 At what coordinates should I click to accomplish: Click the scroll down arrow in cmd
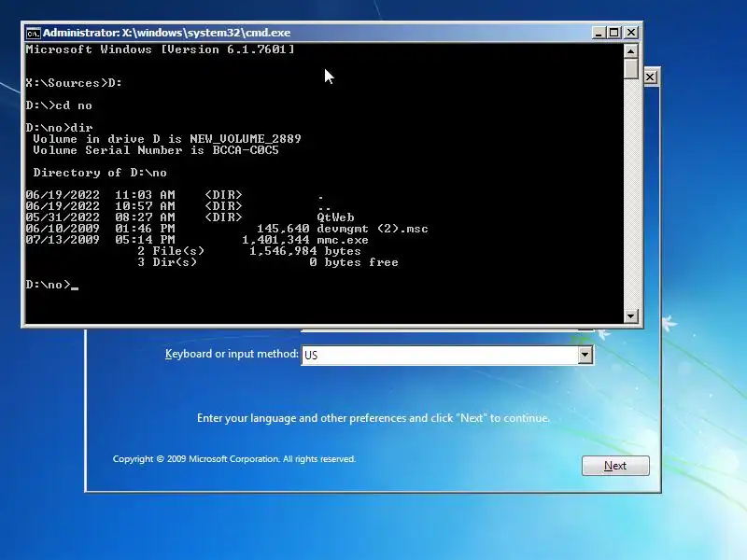(631, 315)
